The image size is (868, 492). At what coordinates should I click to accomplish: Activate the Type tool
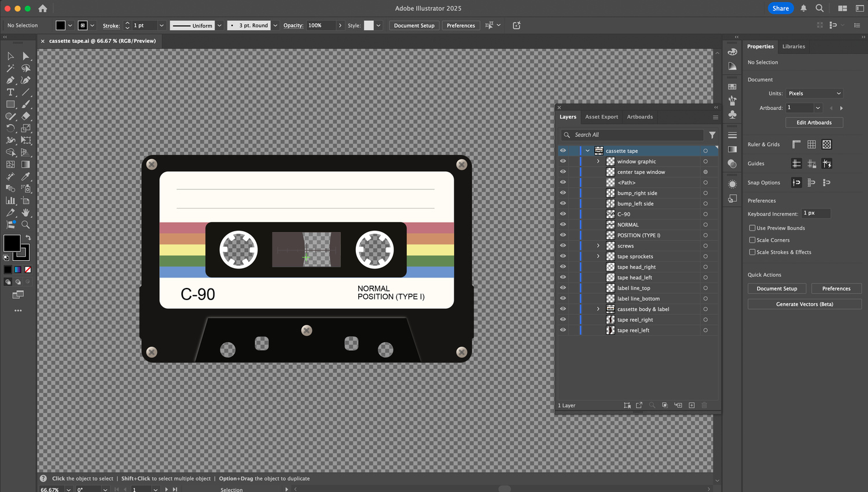10,93
